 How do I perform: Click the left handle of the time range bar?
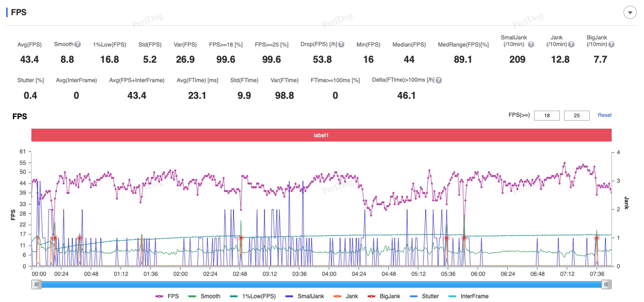point(37,284)
